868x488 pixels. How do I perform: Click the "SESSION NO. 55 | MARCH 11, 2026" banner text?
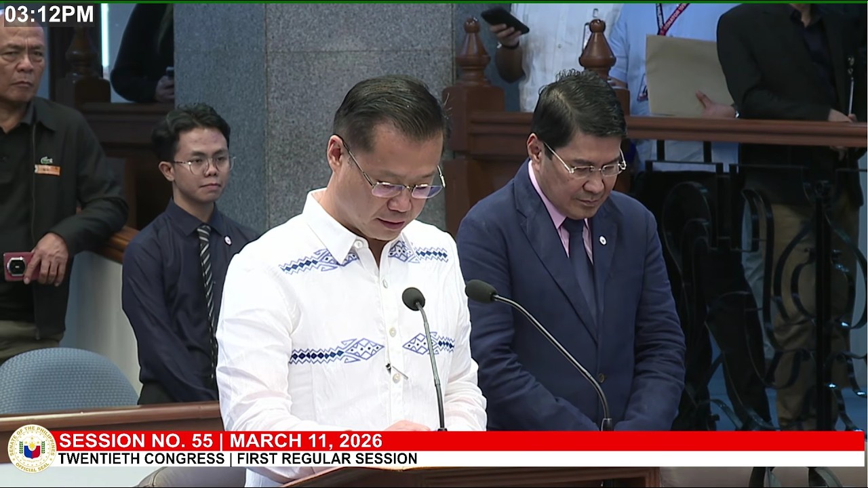[220, 441]
